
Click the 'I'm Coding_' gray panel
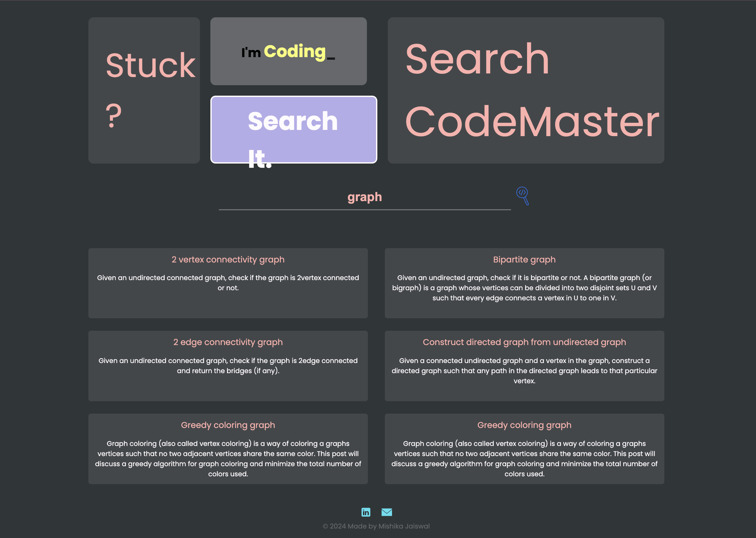[x=288, y=51]
